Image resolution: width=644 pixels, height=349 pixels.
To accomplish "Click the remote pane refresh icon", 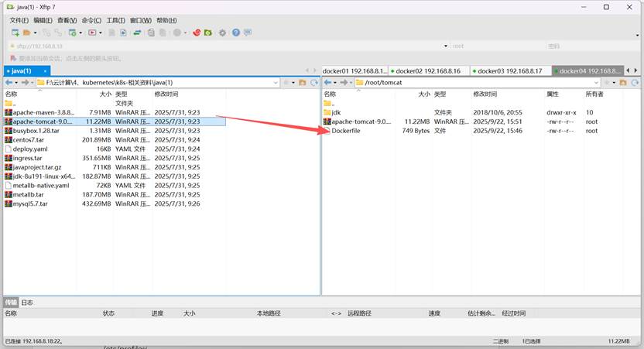I will coord(635,83).
